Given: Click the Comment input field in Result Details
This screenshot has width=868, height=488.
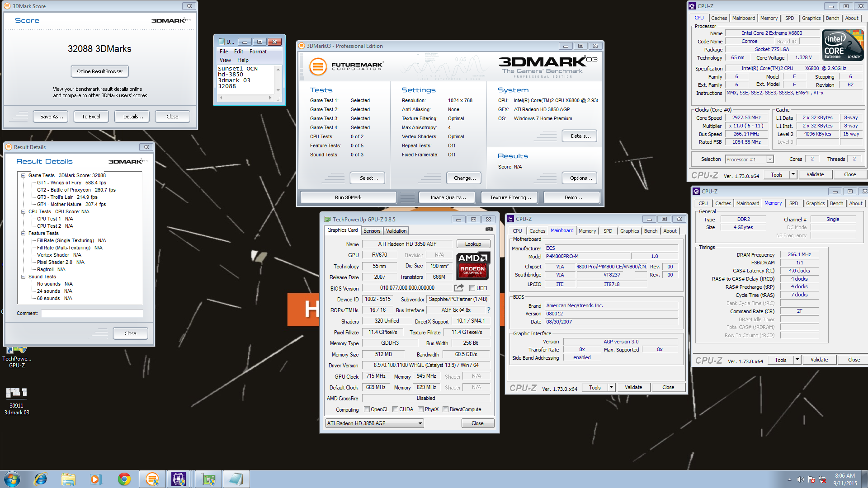Looking at the screenshot, I should coord(92,313).
